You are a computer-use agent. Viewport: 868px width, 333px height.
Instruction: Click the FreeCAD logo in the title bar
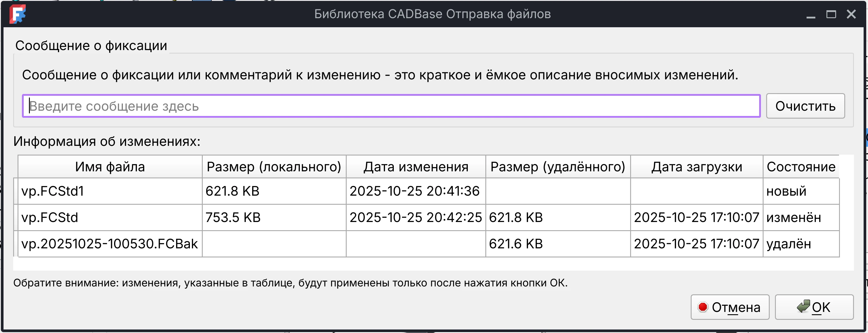18,14
